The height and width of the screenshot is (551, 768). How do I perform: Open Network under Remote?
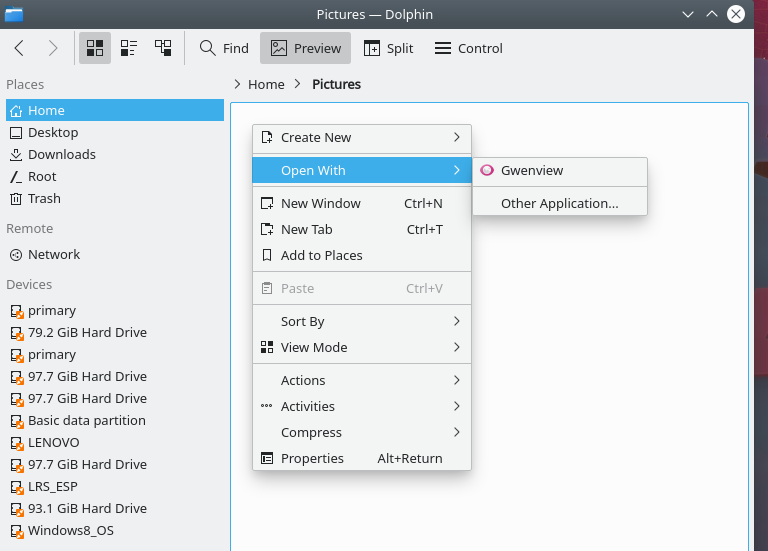coord(115,254)
